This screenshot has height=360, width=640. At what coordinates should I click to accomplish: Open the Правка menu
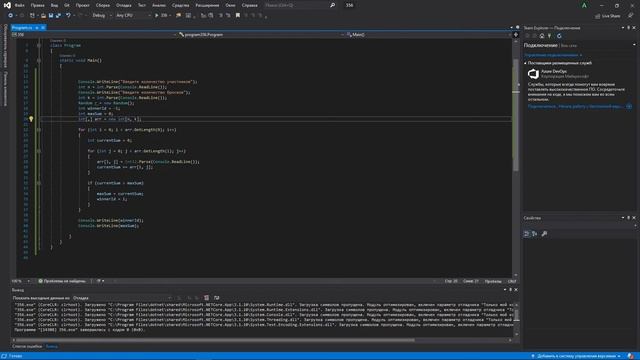38,5
